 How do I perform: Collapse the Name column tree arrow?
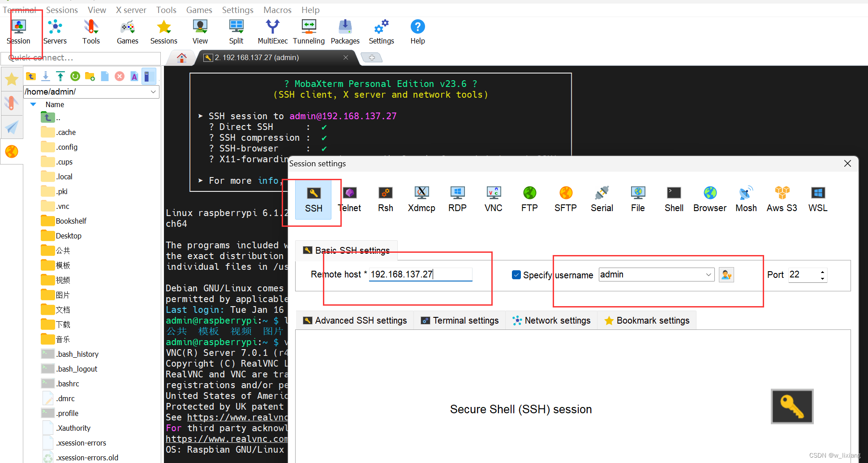33,104
